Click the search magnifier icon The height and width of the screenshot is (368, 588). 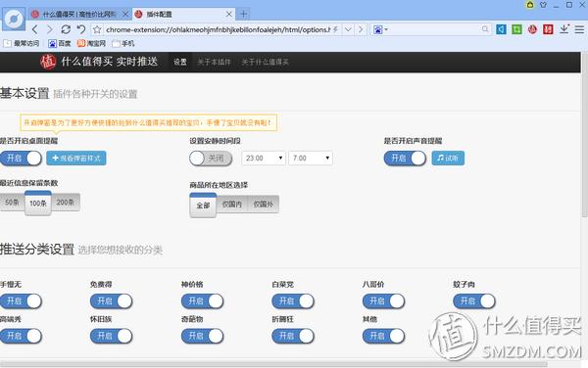tap(485, 28)
